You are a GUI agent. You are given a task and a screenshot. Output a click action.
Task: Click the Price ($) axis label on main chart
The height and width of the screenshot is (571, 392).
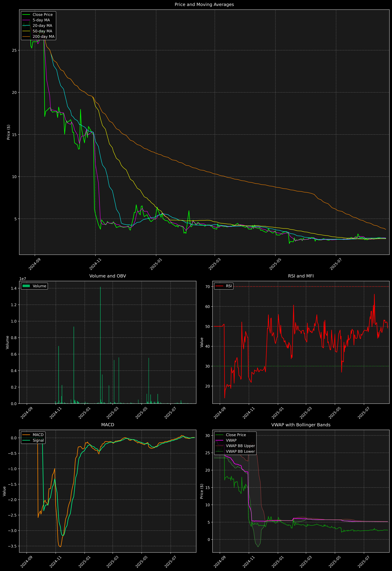(x=9, y=132)
